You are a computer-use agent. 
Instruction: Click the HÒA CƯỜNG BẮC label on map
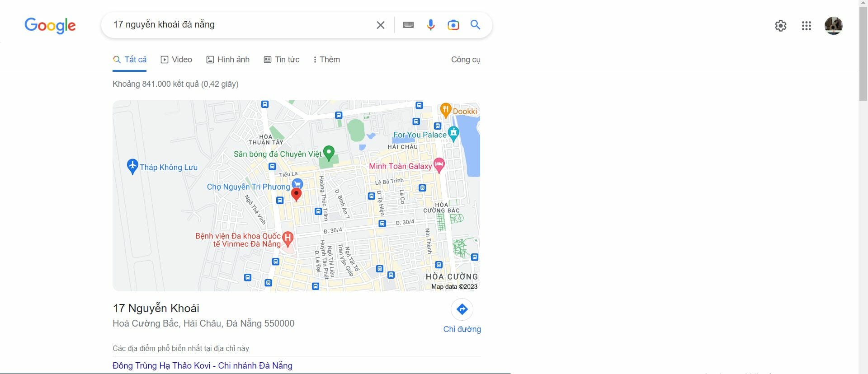click(x=442, y=208)
